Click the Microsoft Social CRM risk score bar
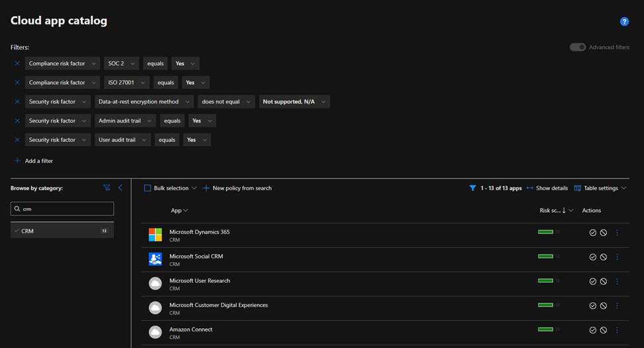644x348 pixels. (x=545, y=257)
